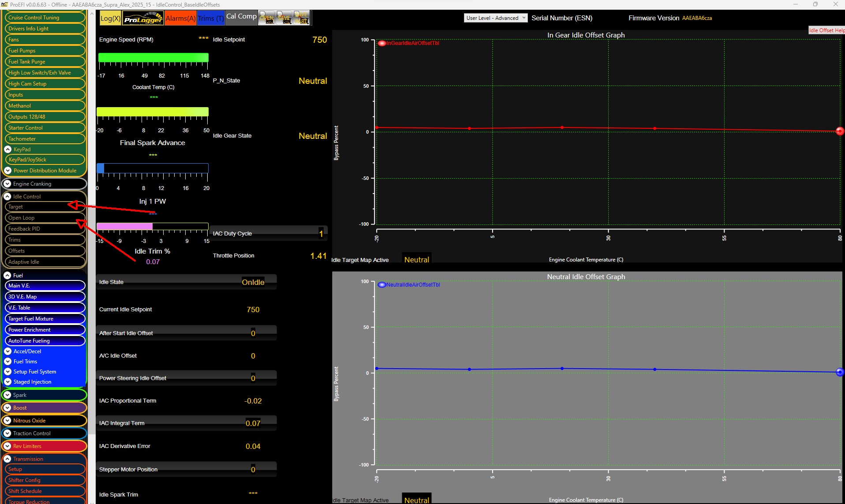Viewport: 845px width, 504px height.
Task: Click the IAC Duty Cycle value bar
Action: [269, 233]
